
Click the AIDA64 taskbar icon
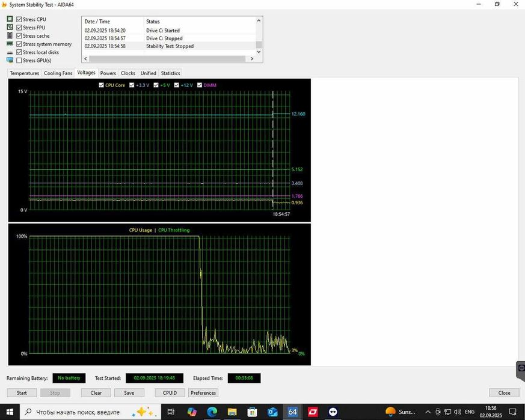point(292,412)
